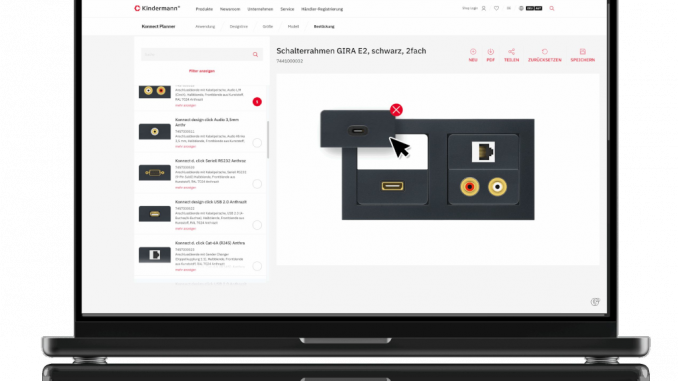The image size is (678, 381).
Task: Click article number 7441000032
Action: pyautogui.click(x=289, y=61)
